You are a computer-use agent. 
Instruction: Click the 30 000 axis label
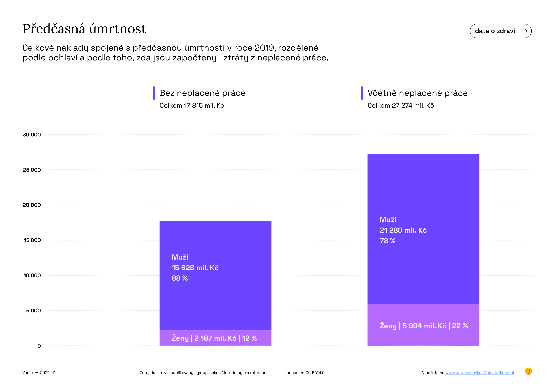[x=32, y=135]
